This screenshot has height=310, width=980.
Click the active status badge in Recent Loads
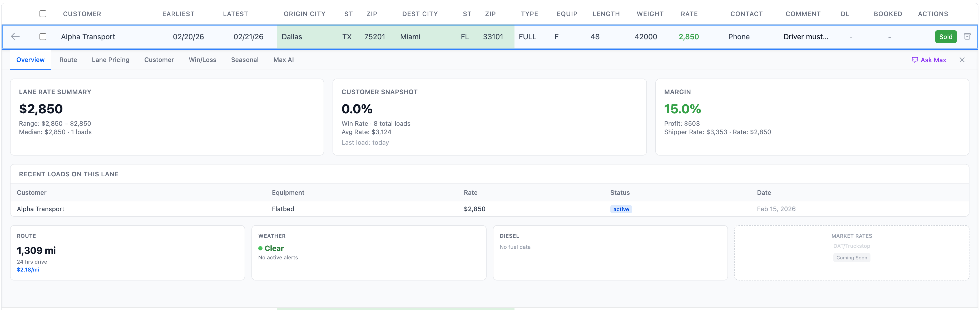tap(621, 209)
